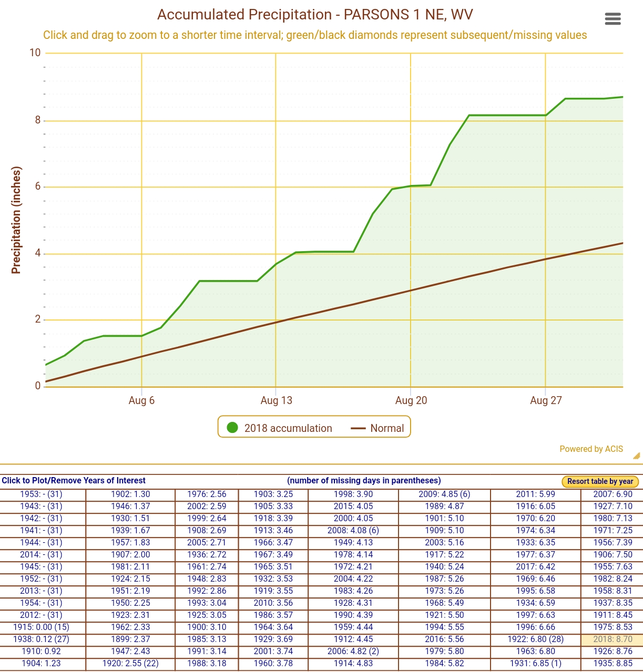643x672 pixels.
Task: Open the chart hamburger context menu
Action: (613, 19)
